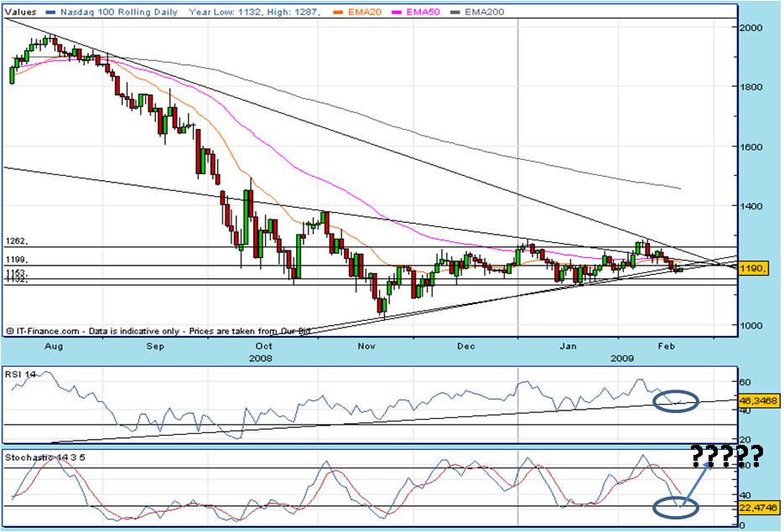Click the 1400 price axis label
784x532 pixels.
click(x=751, y=206)
